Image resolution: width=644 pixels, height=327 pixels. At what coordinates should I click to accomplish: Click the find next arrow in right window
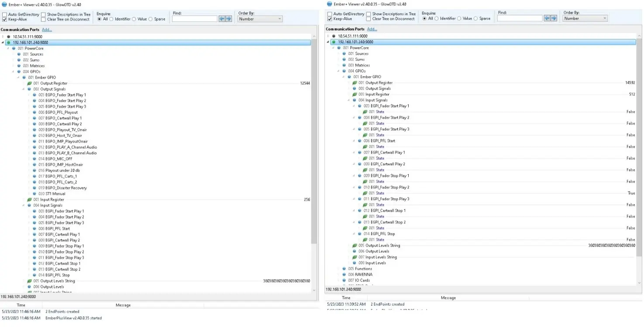(x=554, y=18)
